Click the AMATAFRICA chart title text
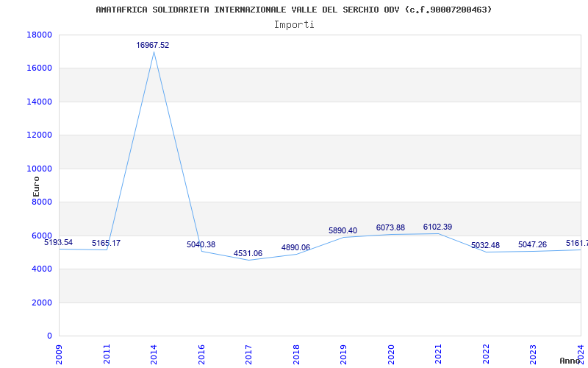 click(294, 10)
